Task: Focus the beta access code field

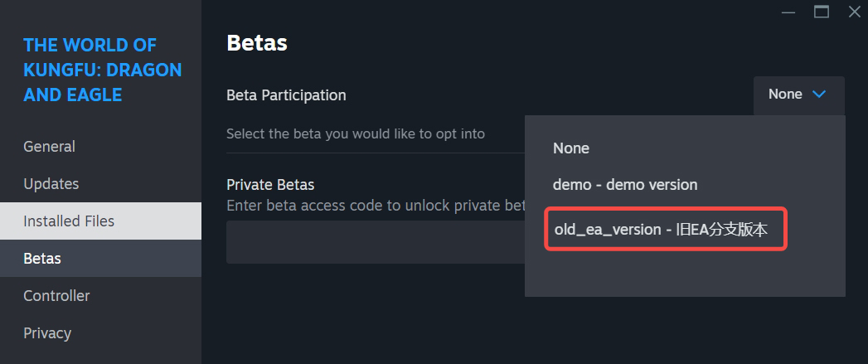Action: [376, 242]
